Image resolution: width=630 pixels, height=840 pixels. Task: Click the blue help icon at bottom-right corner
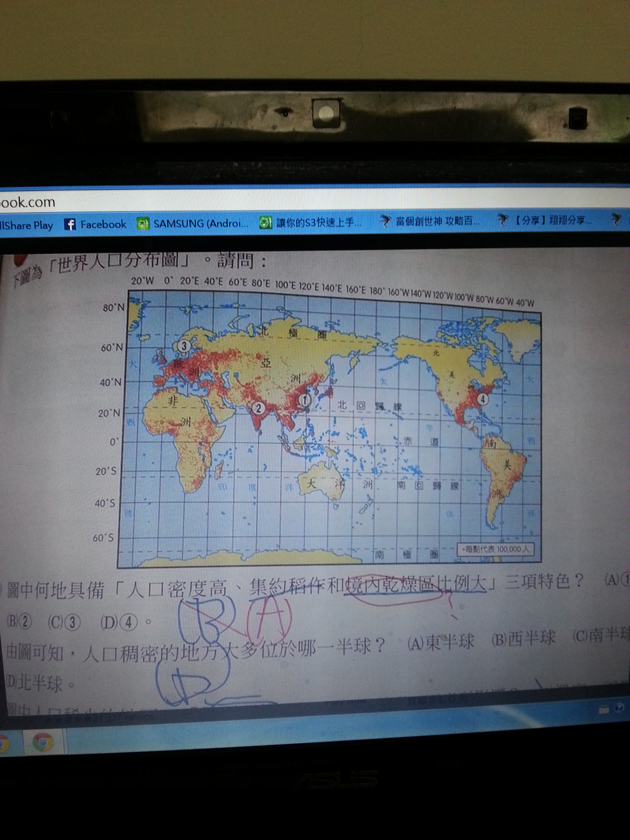point(619,707)
